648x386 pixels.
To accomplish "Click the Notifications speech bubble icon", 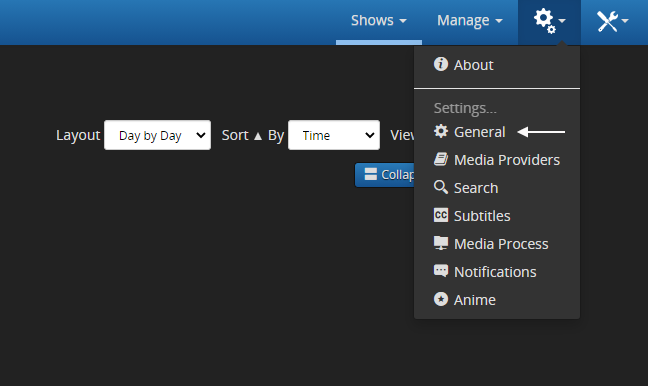I will click(441, 271).
